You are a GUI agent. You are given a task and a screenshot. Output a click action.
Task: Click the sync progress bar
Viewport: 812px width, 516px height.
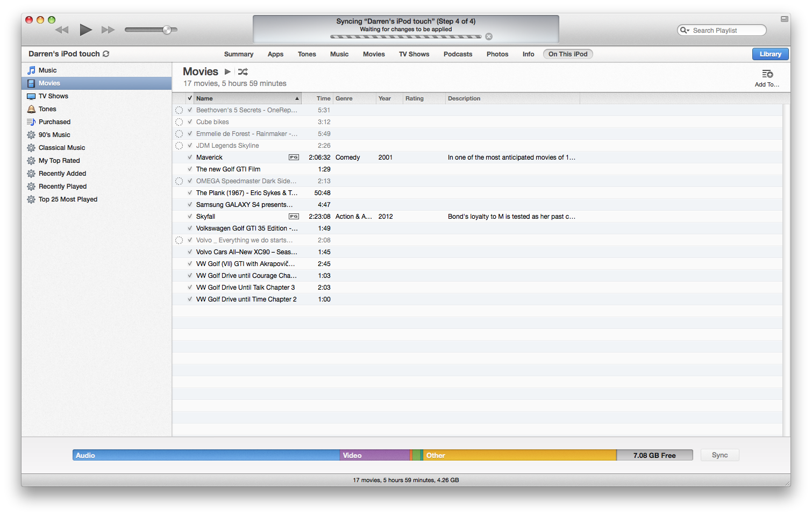pos(406,37)
